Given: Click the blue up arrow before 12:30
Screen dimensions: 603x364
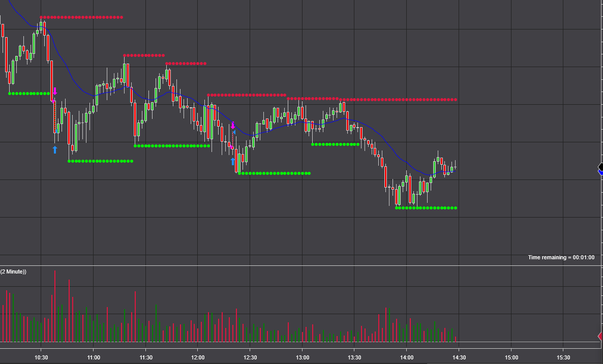Looking at the screenshot, I should click(x=233, y=162).
